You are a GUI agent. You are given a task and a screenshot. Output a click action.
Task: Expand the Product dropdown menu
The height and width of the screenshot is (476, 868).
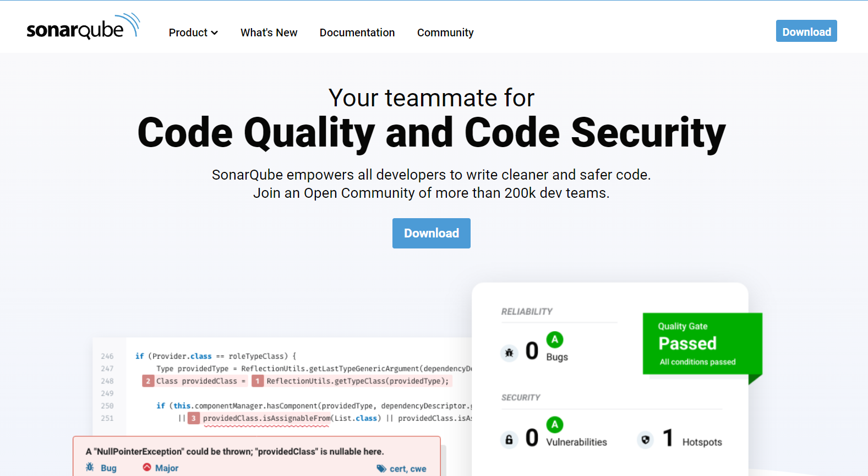tap(193, 33)
